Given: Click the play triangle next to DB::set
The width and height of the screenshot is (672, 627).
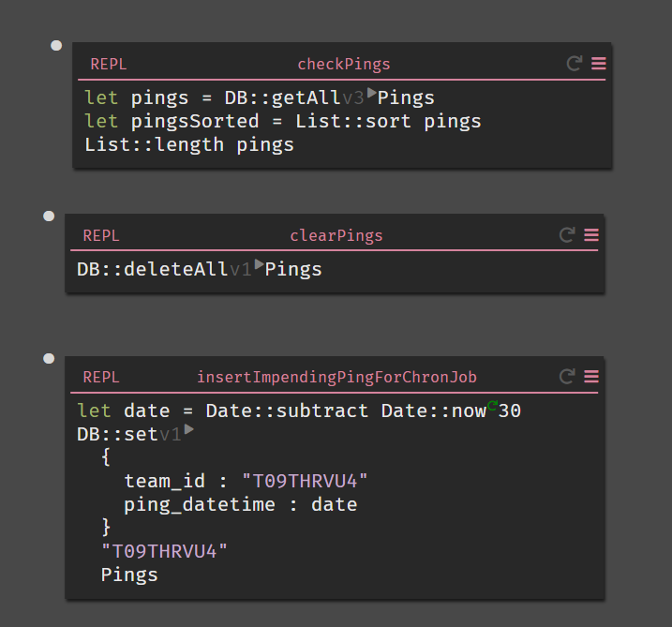Looking at the screenshot, I should coord(188,429).
